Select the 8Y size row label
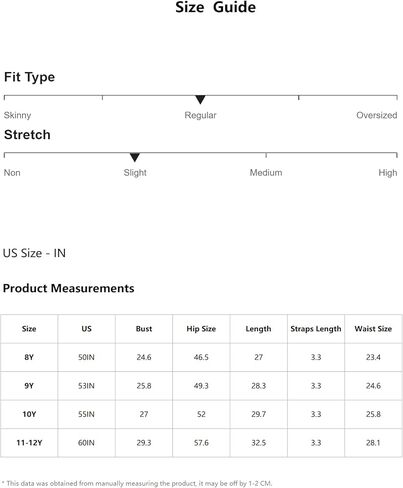The image size is (403, 488). coord(29,357)
